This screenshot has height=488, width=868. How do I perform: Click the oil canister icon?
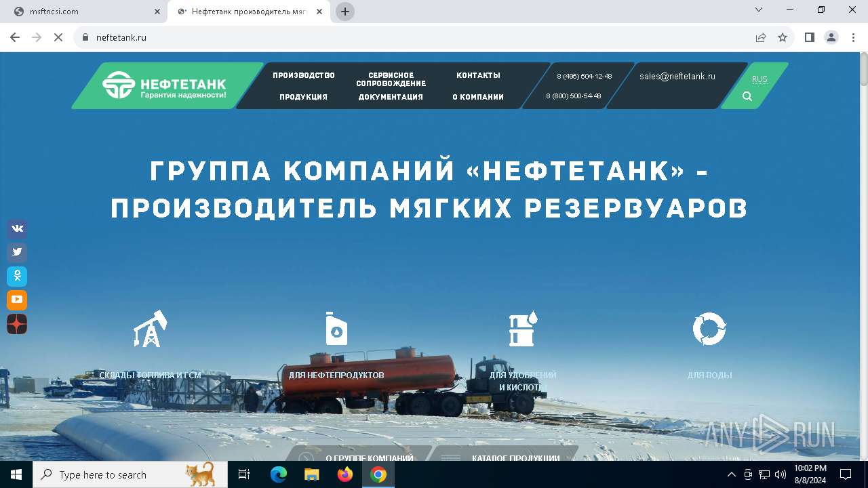[x=336, y=329]
